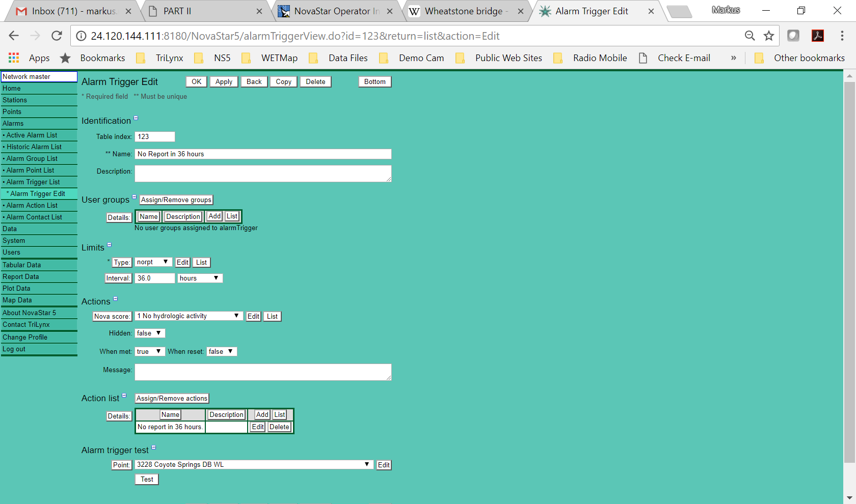Switch to the Wheatstone bridge tab
This screenshot has height=504, width=856.
point(464,11)
